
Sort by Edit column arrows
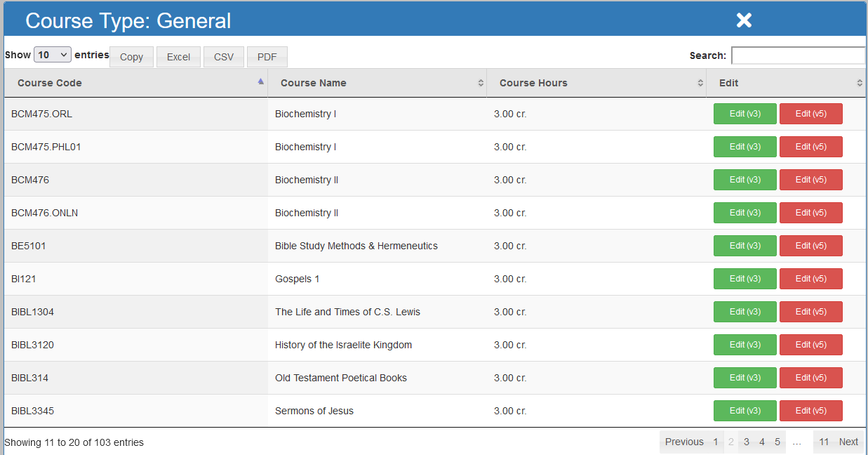[860, 83]
